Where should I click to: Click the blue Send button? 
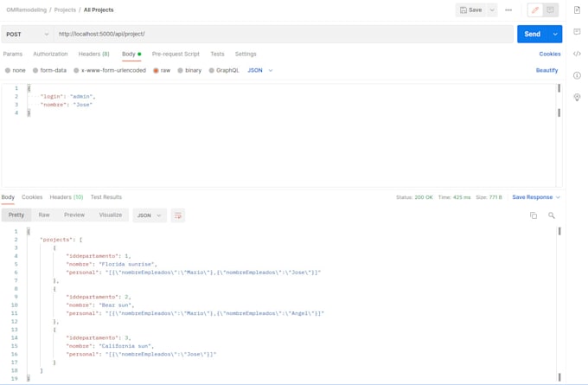click(533, 34)
